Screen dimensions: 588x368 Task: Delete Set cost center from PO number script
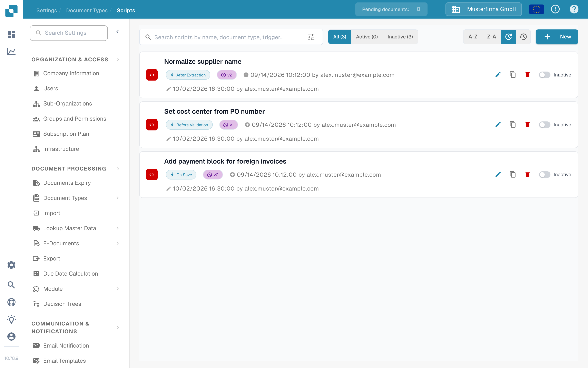[527, 125]
